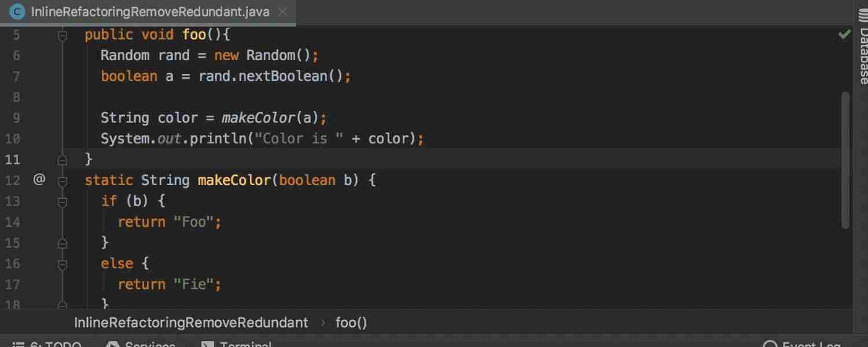Click the green inspection checkmark icon
The width and height of the screenshot is (868, 347).
tap(844, 35)
